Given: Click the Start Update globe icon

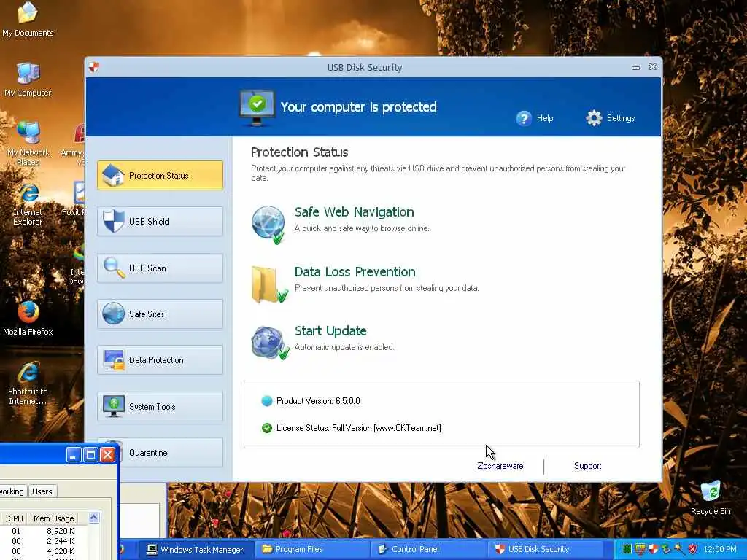Looking at the screenshot, I should coord(270,343).
